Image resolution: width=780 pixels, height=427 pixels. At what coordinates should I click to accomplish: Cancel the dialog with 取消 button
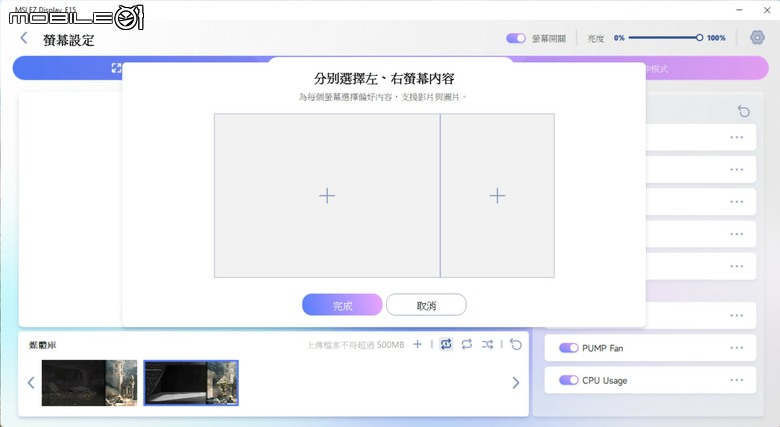tap(426, 305)
